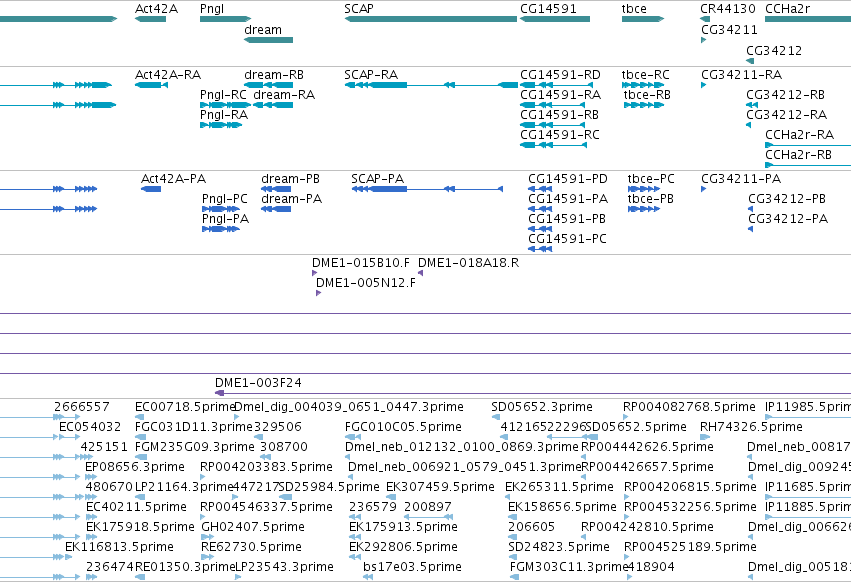Click the Pngl gene bar
The height and width of the screenshot is (582, 851).
(225, 19)
